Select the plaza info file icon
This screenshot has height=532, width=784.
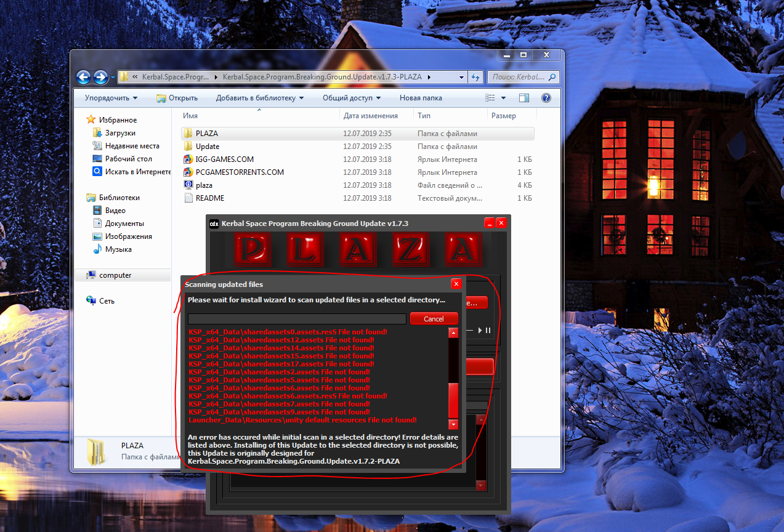(188, 185)
